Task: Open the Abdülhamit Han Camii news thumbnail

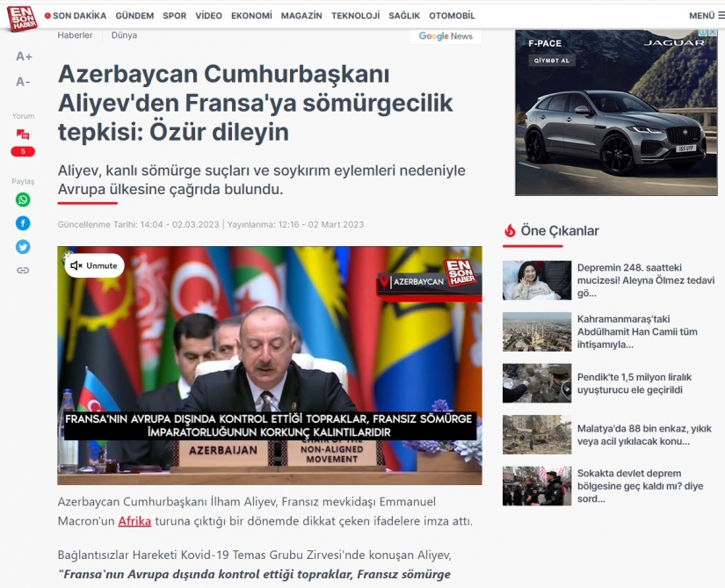Action: click(537, 332)
